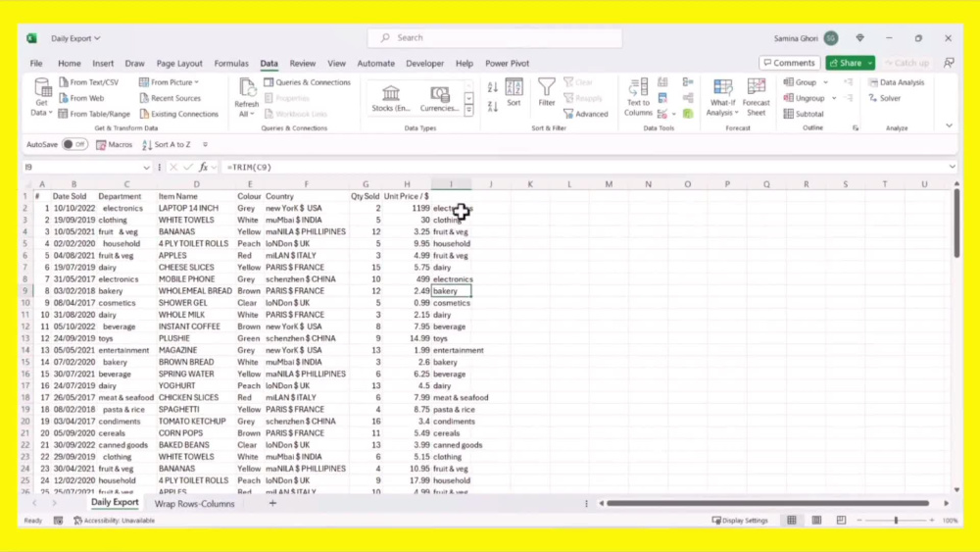Image resolution: width=980 pixels, height=552 pixels.
Task: Click the Share button
Action: [845, 63]
